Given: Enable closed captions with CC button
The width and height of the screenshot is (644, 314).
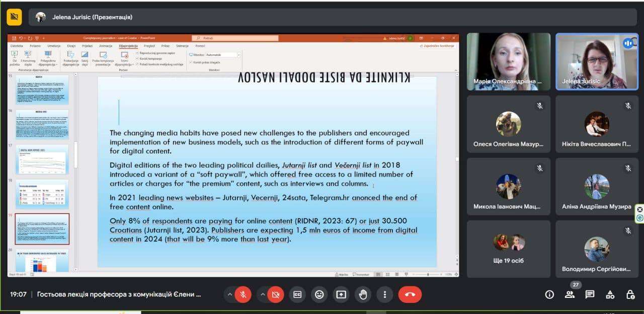Looking at the screenshot, I should pyautogui.click(x=297, y=294).
